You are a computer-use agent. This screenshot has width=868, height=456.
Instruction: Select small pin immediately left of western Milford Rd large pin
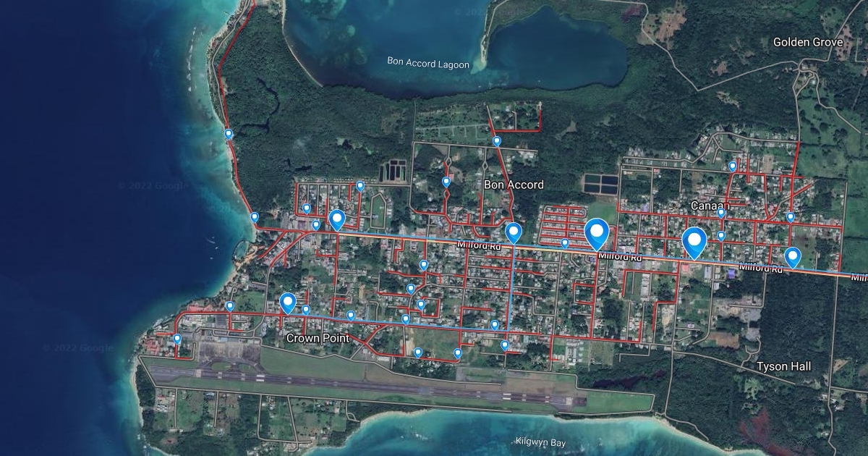[x=316, y=225]
